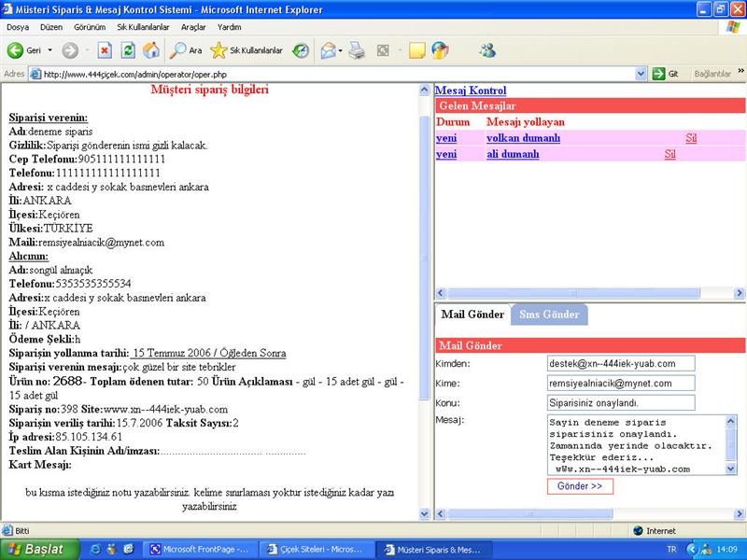This screenshot has width=747, height=560.
Task: Open the colorful Research globe icon
Action: [440, 50]
